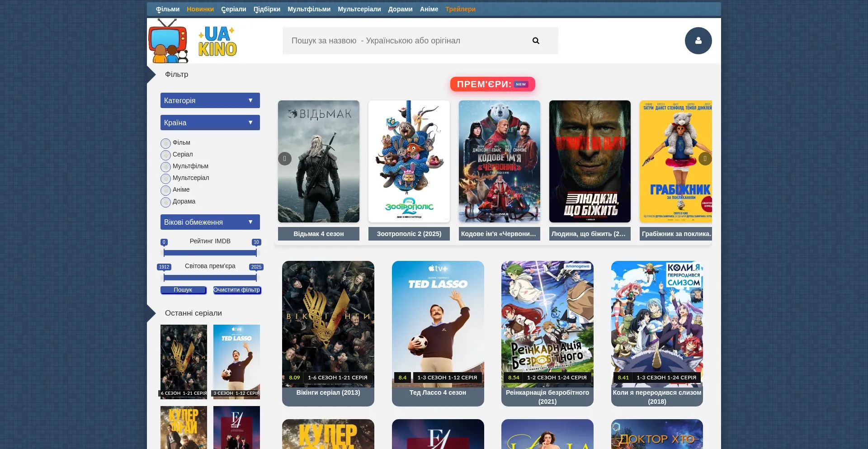Click the UA Kino TV logo
Screen dimensions: 868x449
point(168,42)
